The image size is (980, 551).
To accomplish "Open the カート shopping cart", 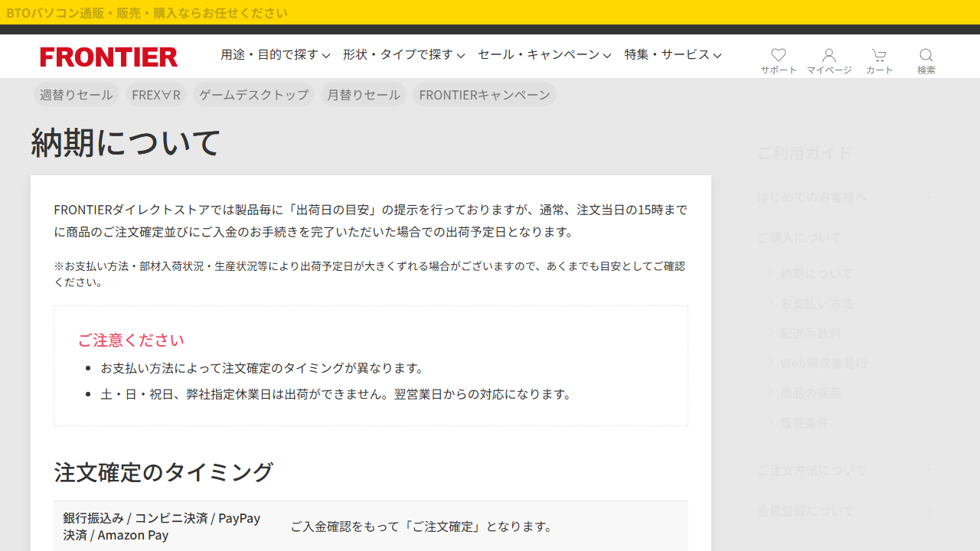I will click(x=880, y=60).
